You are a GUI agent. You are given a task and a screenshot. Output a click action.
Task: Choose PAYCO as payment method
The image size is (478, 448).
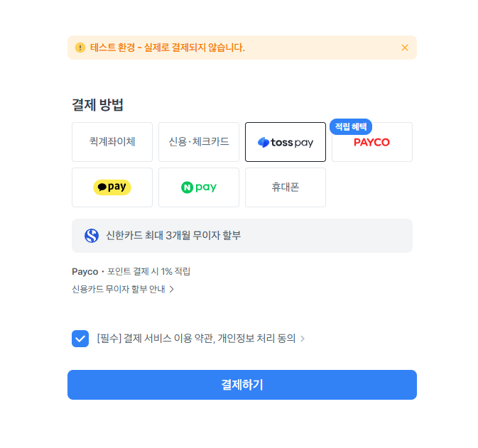point(372,142)
